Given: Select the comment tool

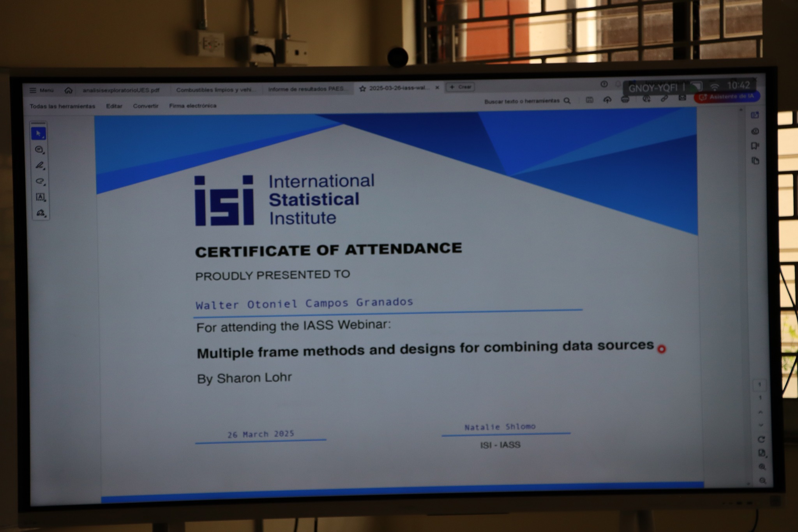Looking at the screenshot, I should tap(39, 150).
